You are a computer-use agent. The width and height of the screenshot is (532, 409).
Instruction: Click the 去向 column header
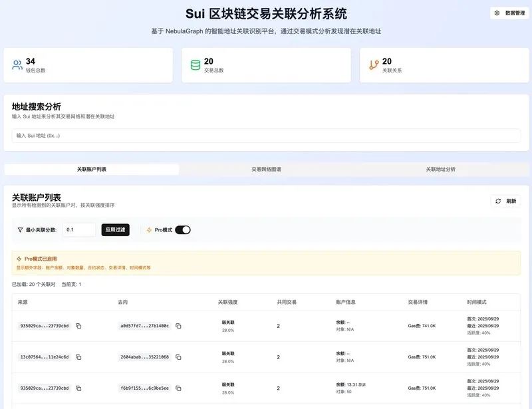click(123, 302)
